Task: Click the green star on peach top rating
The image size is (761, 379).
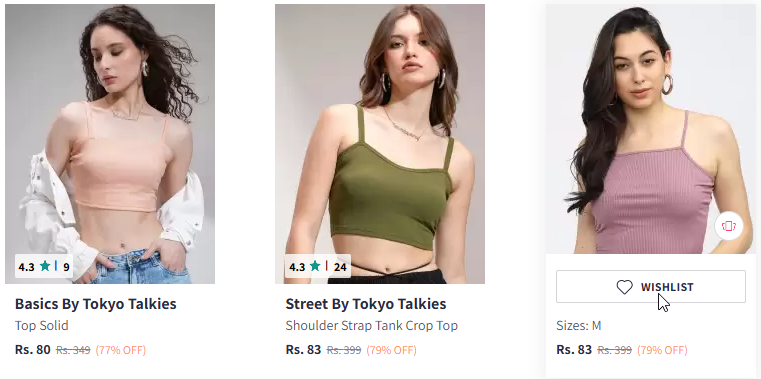Action: (x=45, y=266)
